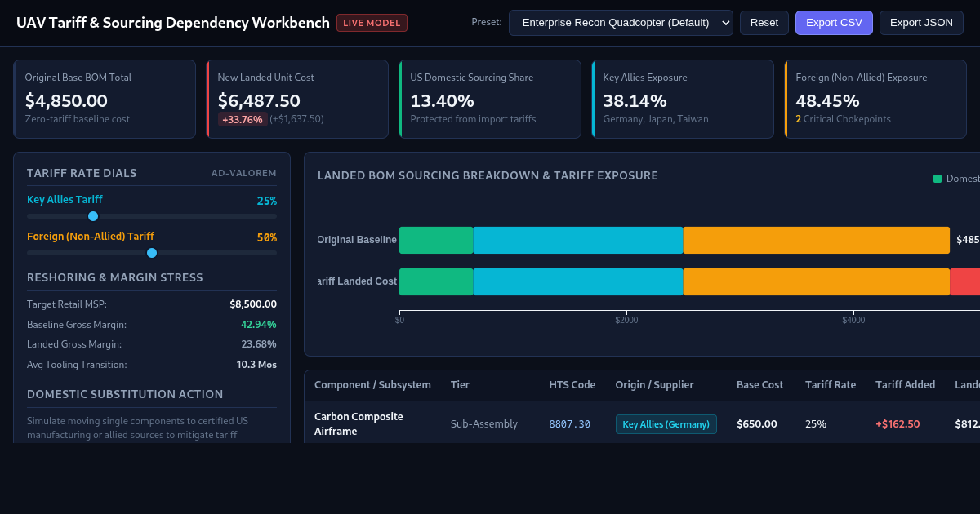
Task: Click the New Landed Unit Cost card
Action: 297,99
